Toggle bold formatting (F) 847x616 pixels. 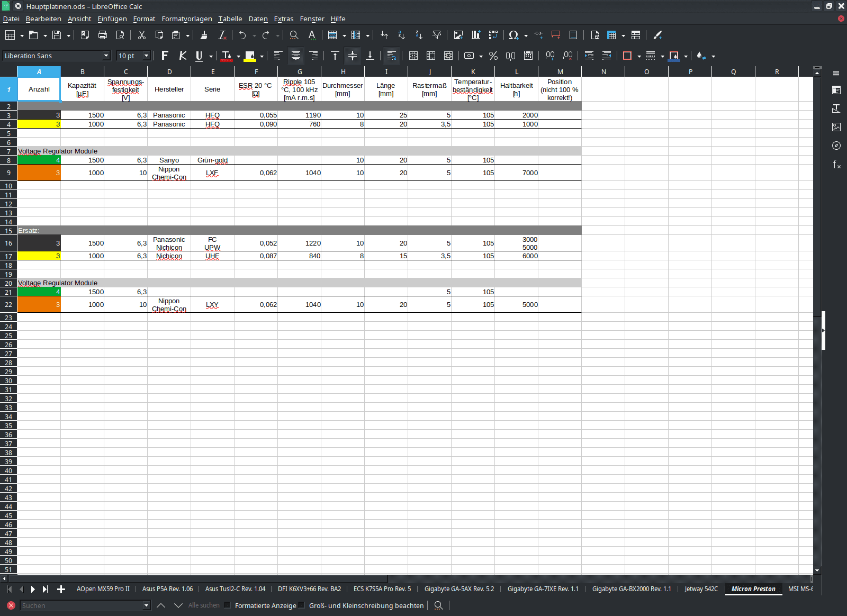[165, 56]
